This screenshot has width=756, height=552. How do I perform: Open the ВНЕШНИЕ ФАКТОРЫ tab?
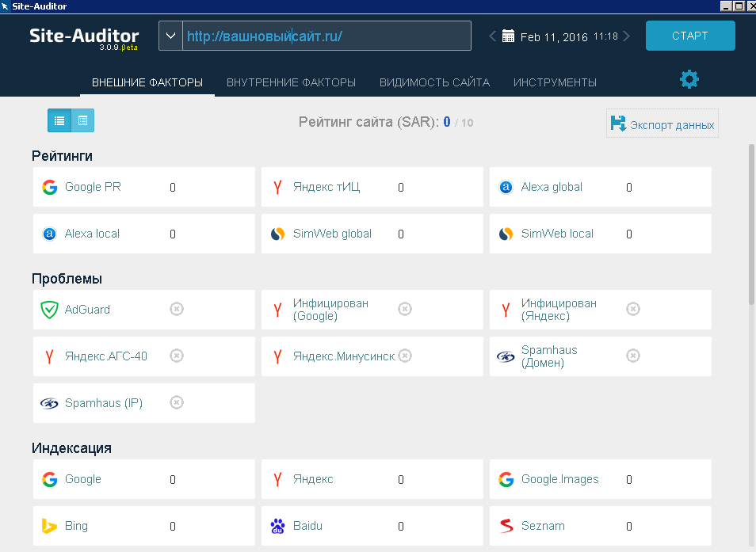(x=147, y=82)
